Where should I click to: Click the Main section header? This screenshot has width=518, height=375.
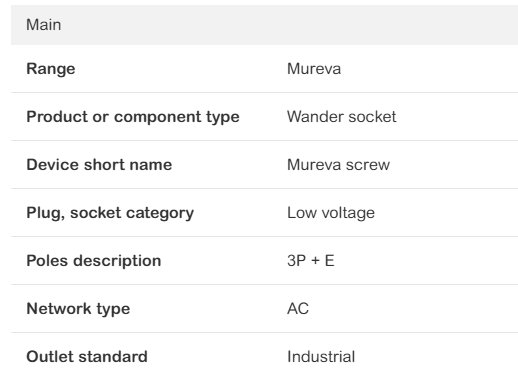point(264,25)
